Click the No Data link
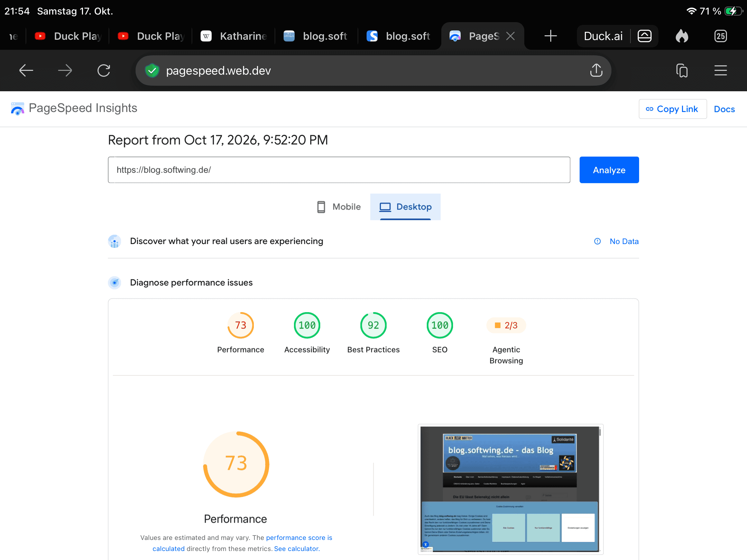This screenshot has width=747, height=560. (x=624, y=241)
